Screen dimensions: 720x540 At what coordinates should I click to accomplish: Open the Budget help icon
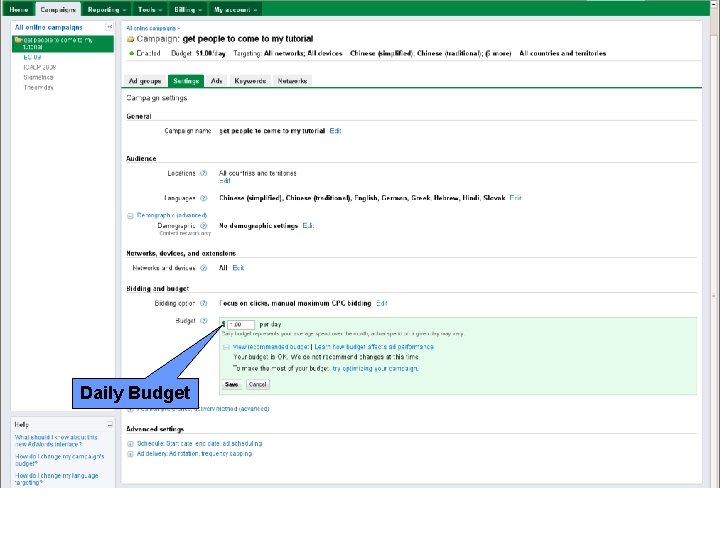(203, 321)
